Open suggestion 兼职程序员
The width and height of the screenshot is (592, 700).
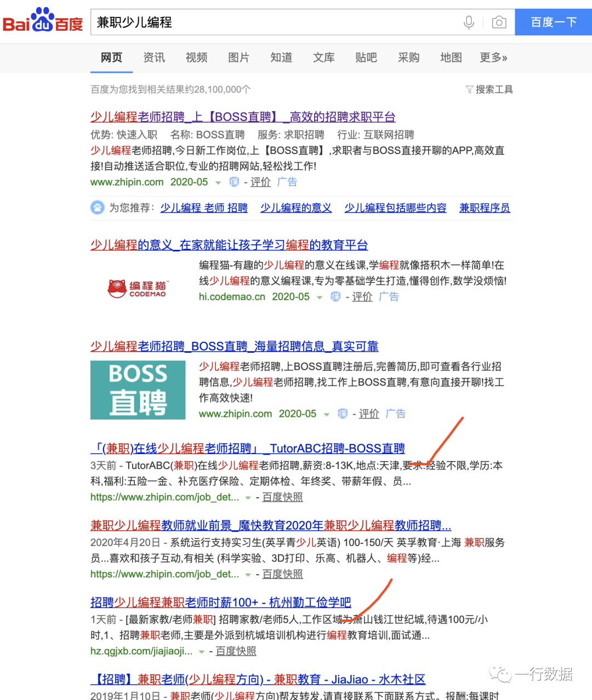tap(485, 208)
